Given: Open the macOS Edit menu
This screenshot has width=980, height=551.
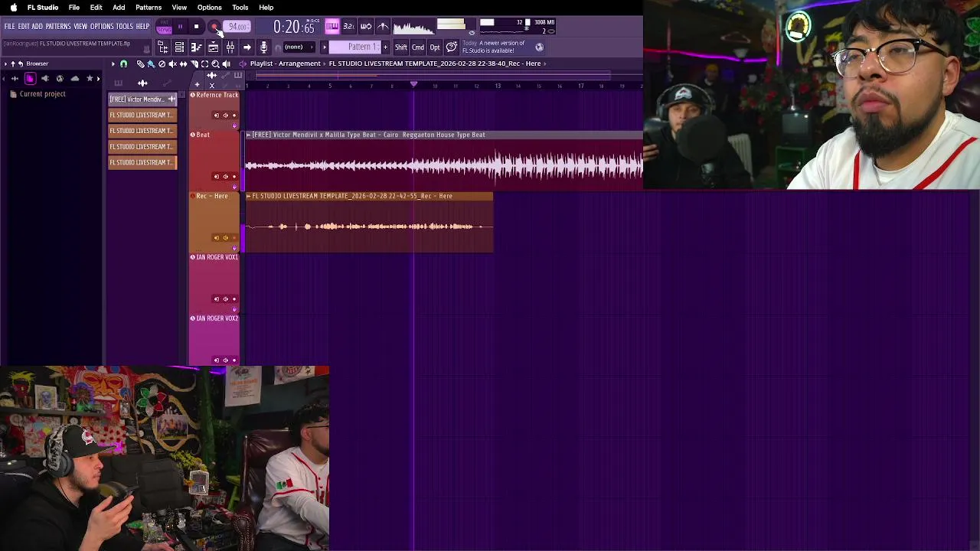Looking at the screenshot, I should coord(96,8).
